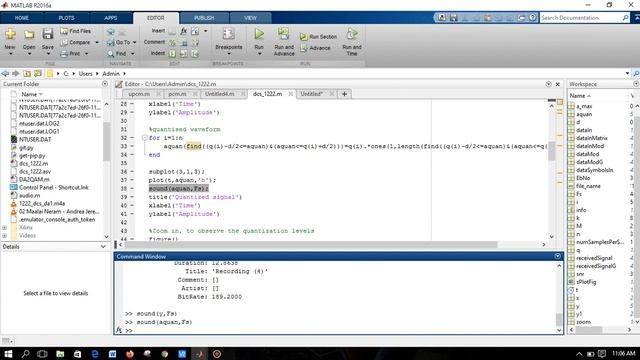Click the taskbar search icon
This screenshot has width=640, height=360.
(x=25, y=353)
